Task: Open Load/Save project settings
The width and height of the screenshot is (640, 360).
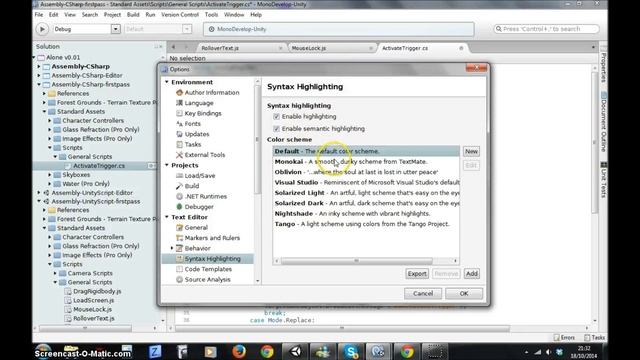Action: 200,176
